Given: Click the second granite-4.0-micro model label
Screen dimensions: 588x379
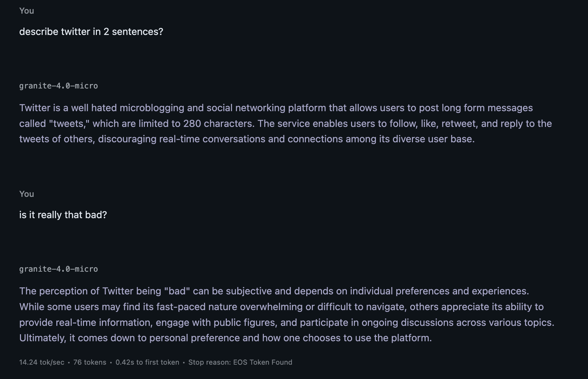Looking at the screenshot, I should [58, 269].
